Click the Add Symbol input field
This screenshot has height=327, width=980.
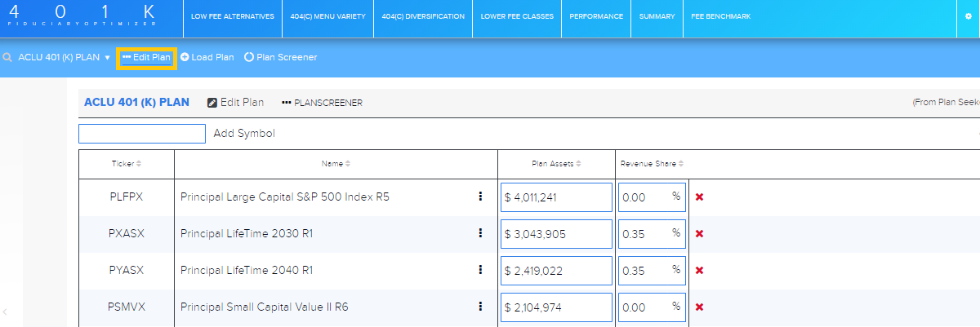(142, 134)
